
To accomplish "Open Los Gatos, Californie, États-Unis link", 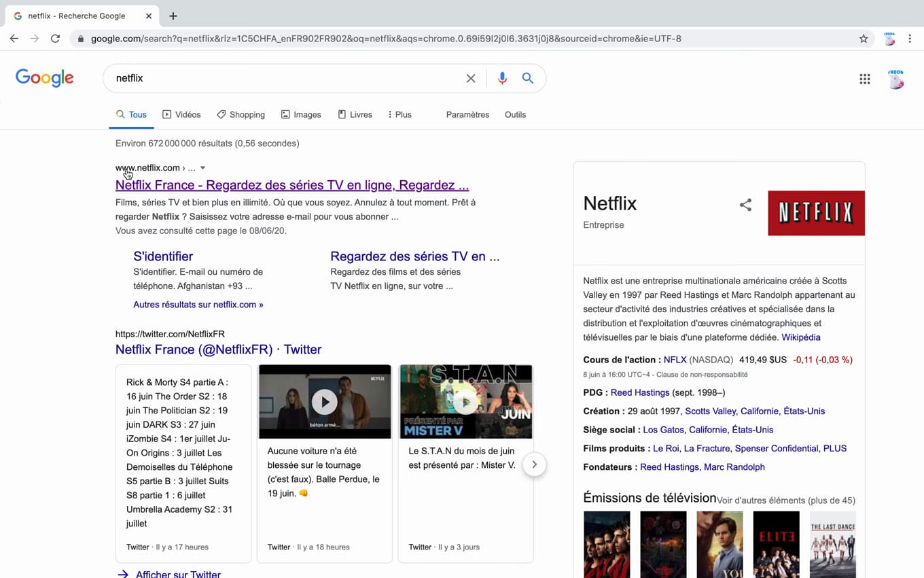I will click(708, 430).
